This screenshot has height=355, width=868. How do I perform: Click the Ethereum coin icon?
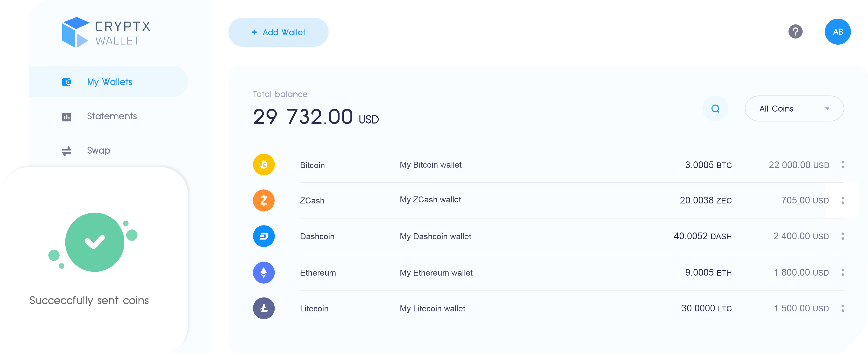(x=264, y=272)
